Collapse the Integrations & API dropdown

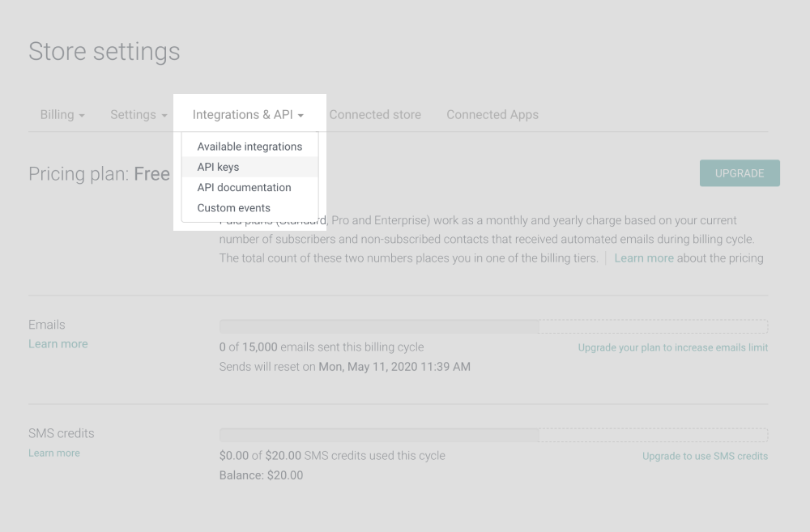248,115
